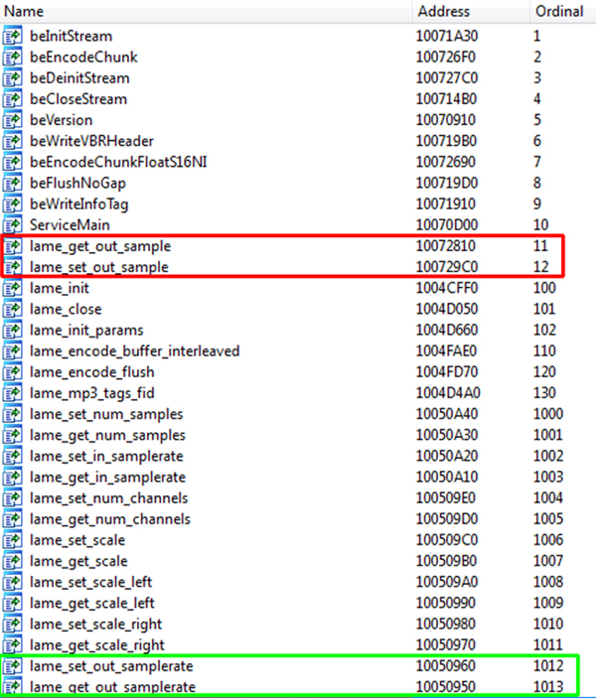Click ordinal 102 of lame_init_params

pyautogui.click(x=544, y=331)
